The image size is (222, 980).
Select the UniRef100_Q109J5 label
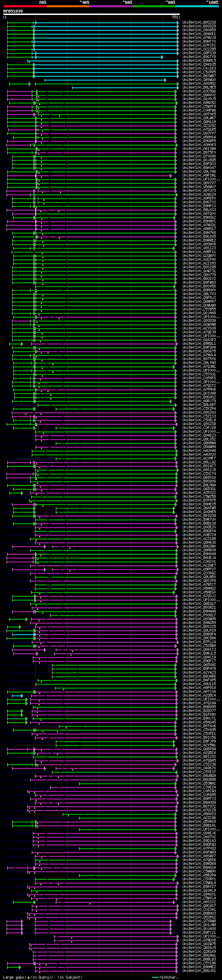coord(199,99)
